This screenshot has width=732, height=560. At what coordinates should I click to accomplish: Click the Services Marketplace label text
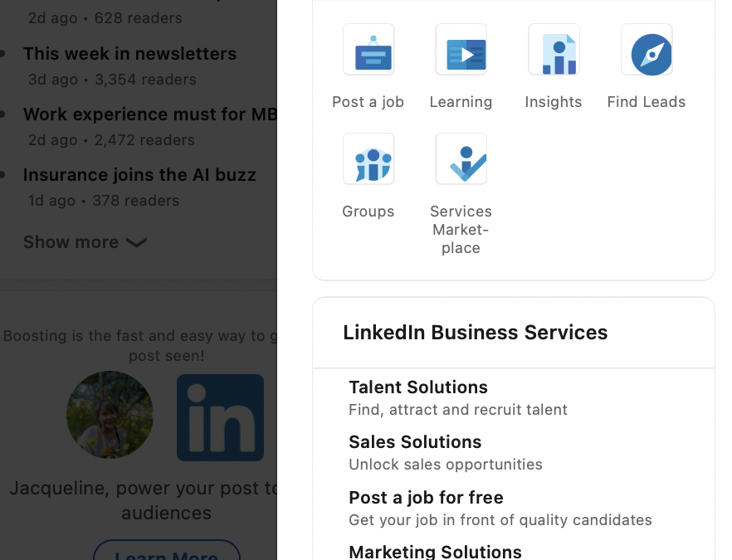(461, 230)
